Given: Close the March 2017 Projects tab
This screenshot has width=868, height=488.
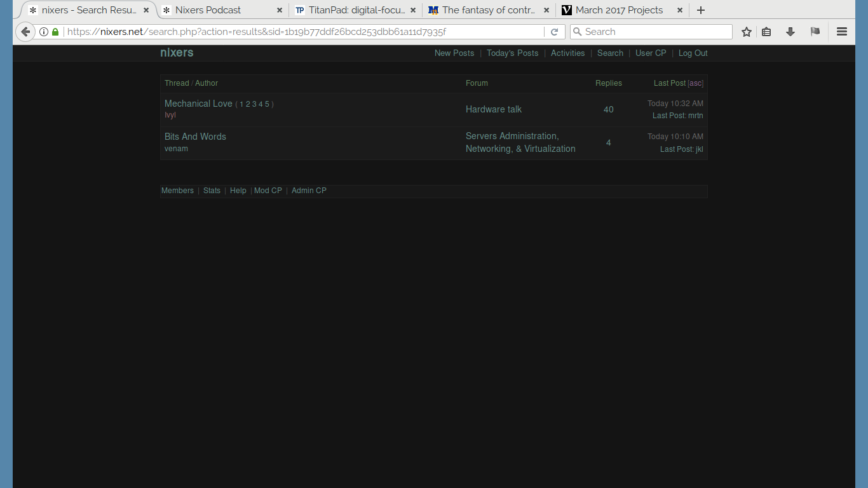Looking at the screenshot, I should [680, 10].
